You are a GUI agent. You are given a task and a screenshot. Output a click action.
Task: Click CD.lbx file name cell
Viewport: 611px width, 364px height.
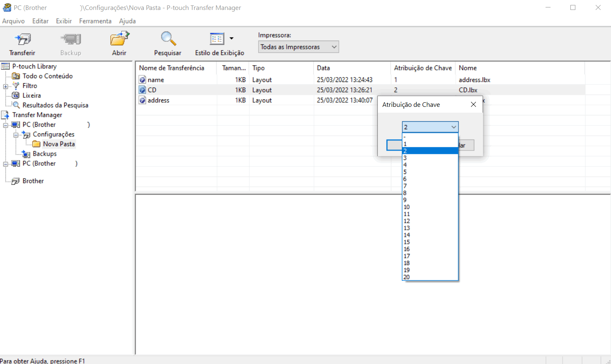(x=468, y=90)
